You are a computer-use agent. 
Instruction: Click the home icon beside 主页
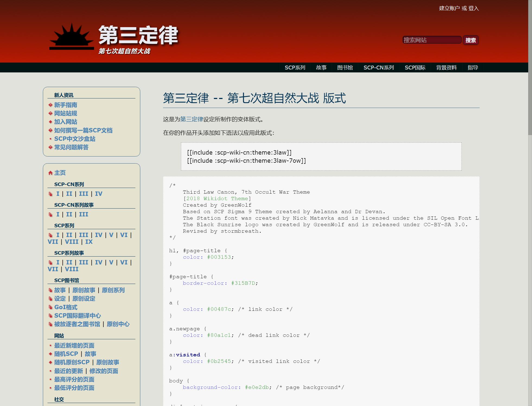tap(50, 173)
